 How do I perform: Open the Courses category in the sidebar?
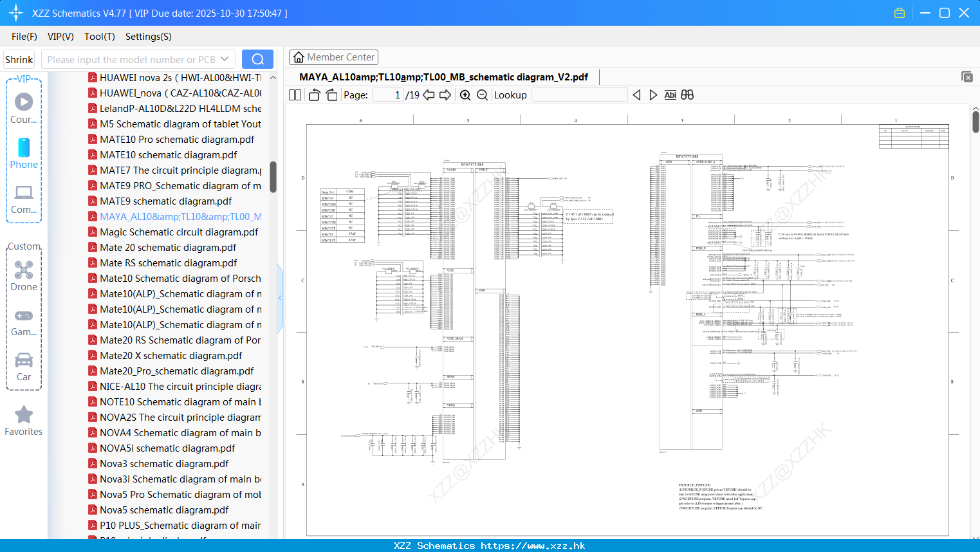(x=24, y=108)
